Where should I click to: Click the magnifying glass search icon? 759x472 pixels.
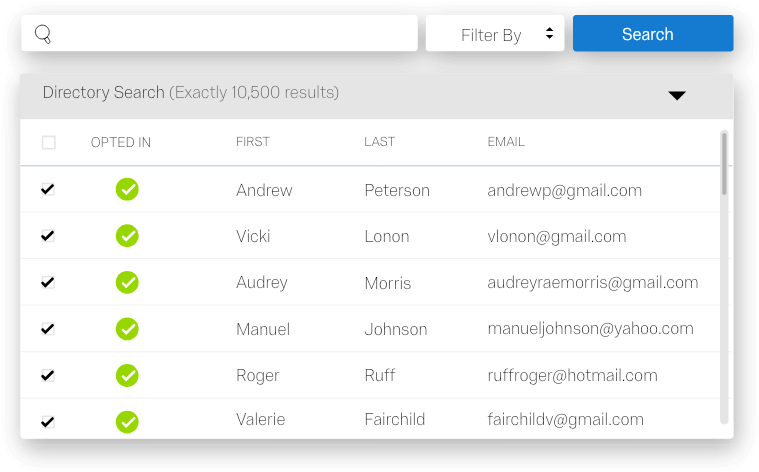tap(43, 34)
